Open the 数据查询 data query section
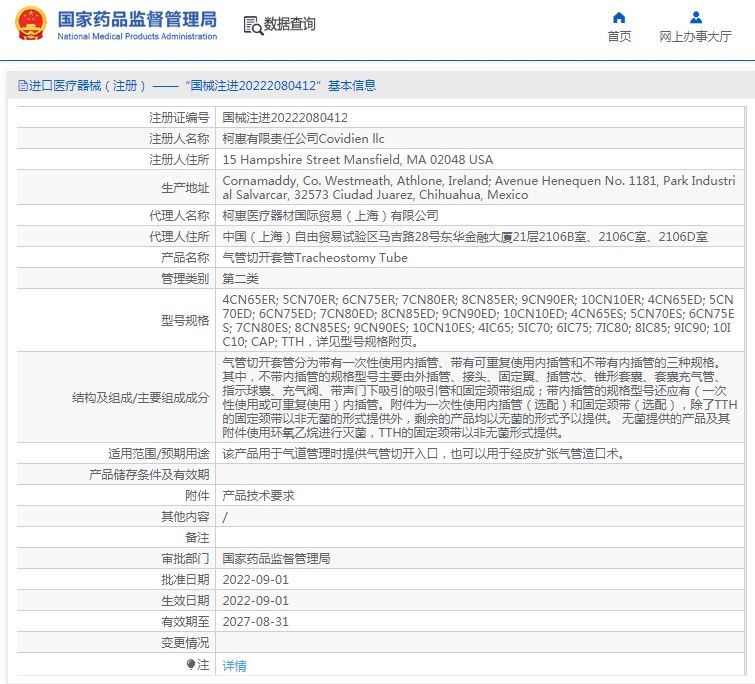 (289, 25)
